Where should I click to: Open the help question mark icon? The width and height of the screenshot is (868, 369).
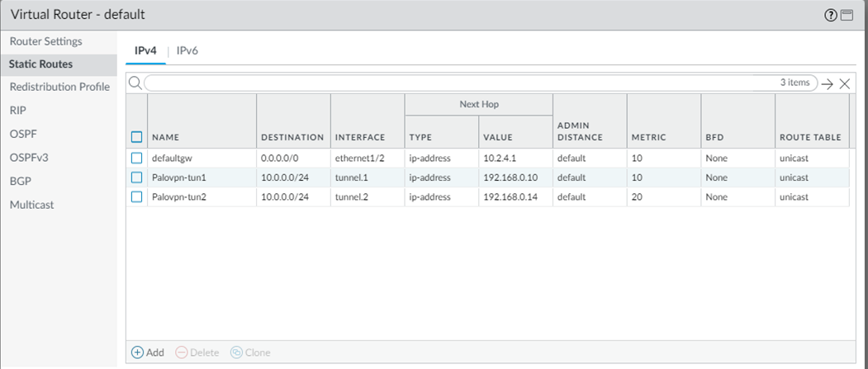(x=830, y=16)
